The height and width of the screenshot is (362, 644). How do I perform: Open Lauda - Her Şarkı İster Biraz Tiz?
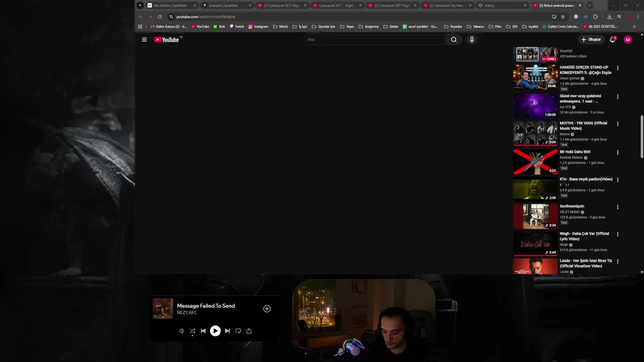[586, 263]
